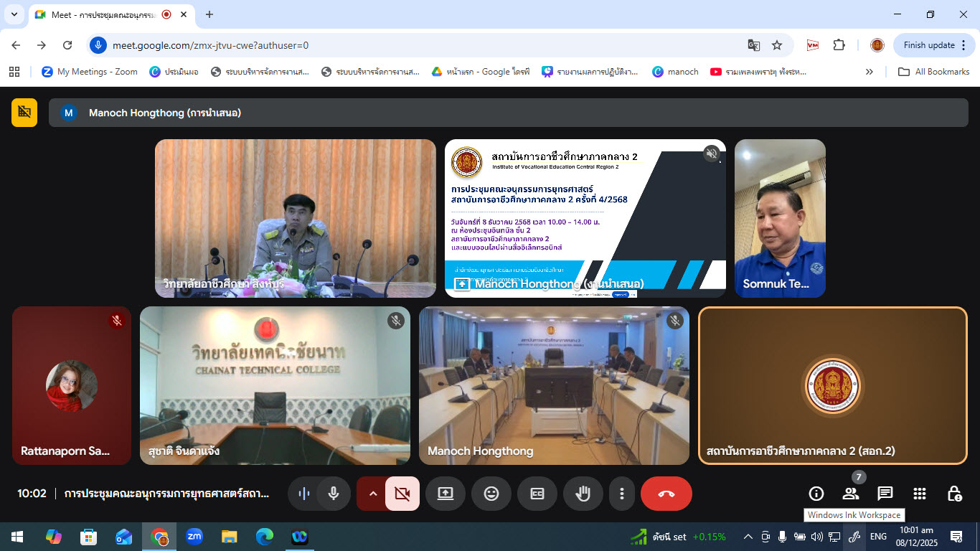Open meeting details info icon

[x=816, y=494]
